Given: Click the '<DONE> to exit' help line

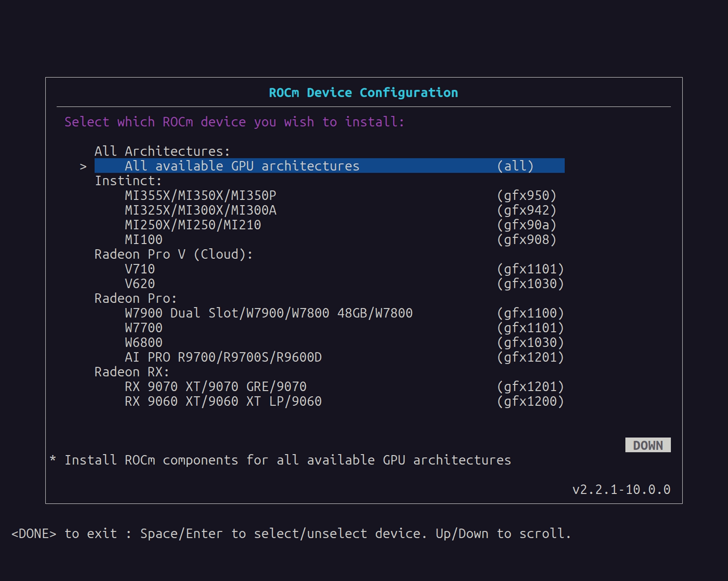Looking at the screenshot, I should [291, 534].
